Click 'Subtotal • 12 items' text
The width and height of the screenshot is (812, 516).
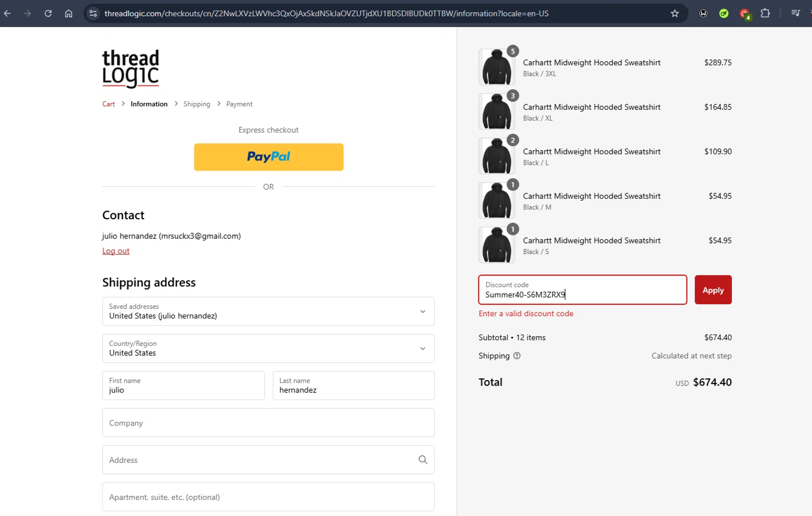512,337
